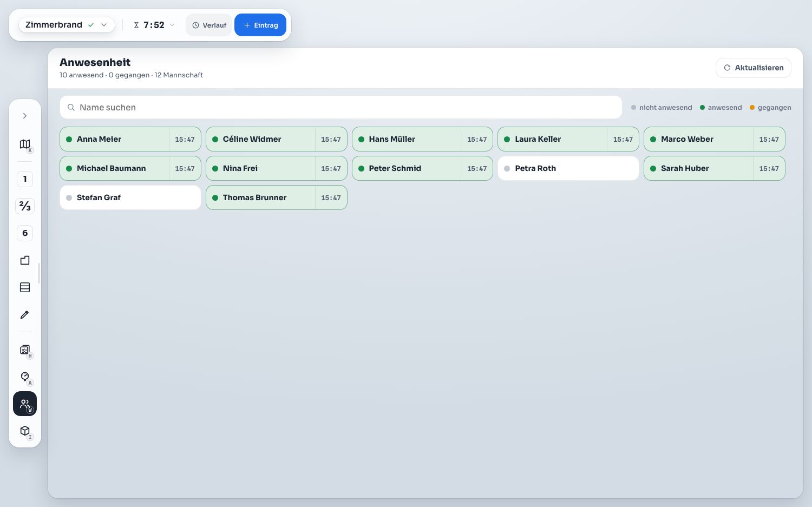Open the box inventory icon marked I
Screen dimensions: 812x507
coord(25,431)
